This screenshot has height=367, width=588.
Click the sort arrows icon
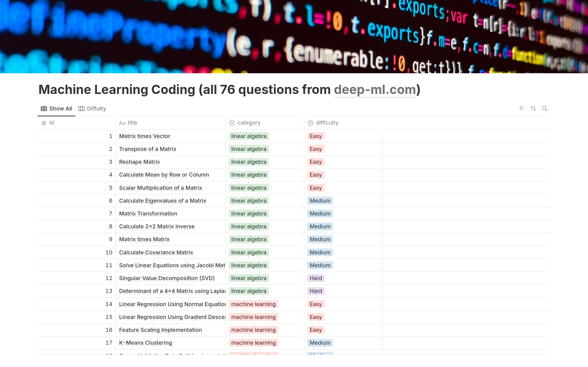533,109
